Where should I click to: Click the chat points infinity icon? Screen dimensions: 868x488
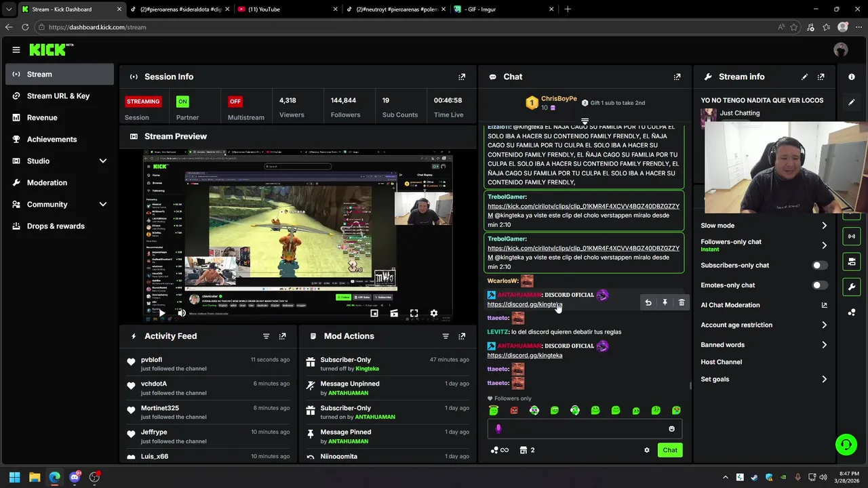pos(500,450)
